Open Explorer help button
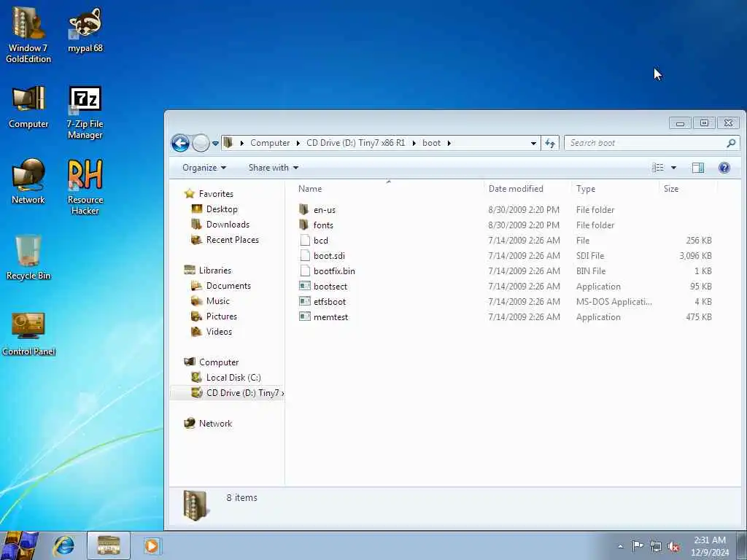Viewport: 747px width, 560px height. pyautogui.click(x=724, y=168)
